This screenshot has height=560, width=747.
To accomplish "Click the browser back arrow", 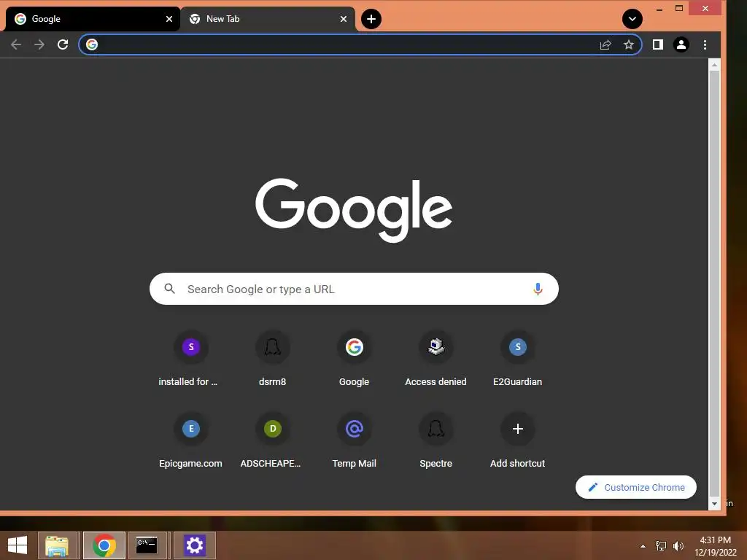I will click(x=16, y=44).
